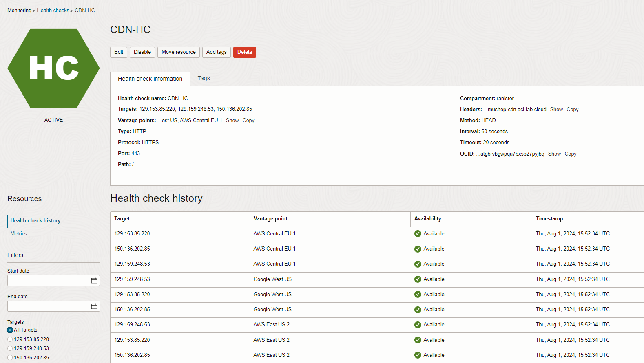The image size is (644, 363).
Task: Disable the CDN-HC health check
Action: [142, 52]
